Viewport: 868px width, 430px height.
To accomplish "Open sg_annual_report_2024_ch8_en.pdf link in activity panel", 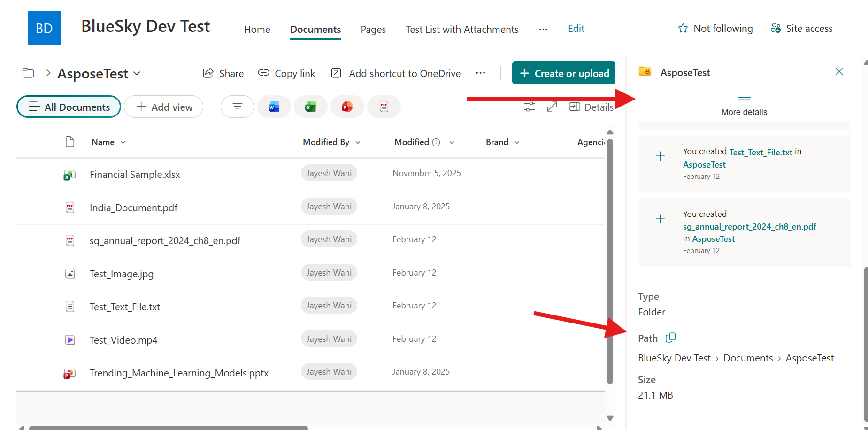I will (749, 227).
